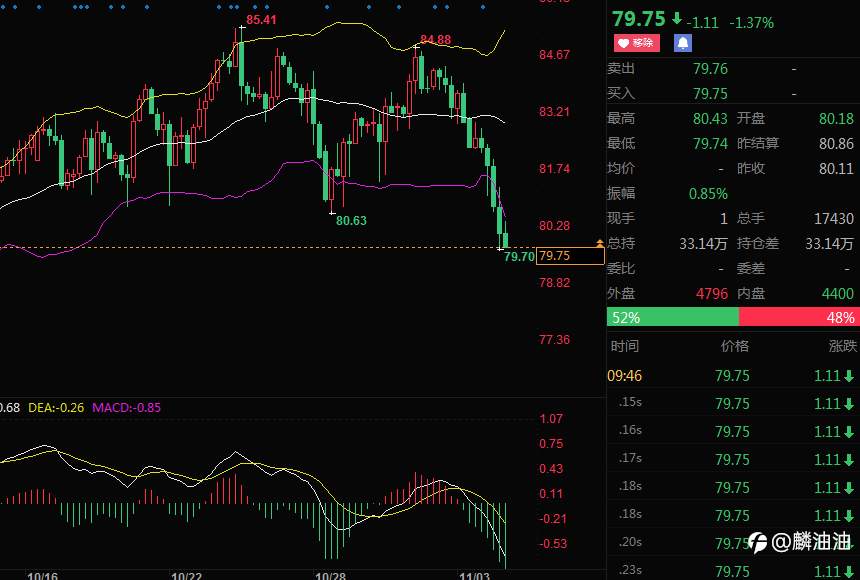860x580 pixels.
Task: Select the .20s tick row
Action: pos(733,543)
